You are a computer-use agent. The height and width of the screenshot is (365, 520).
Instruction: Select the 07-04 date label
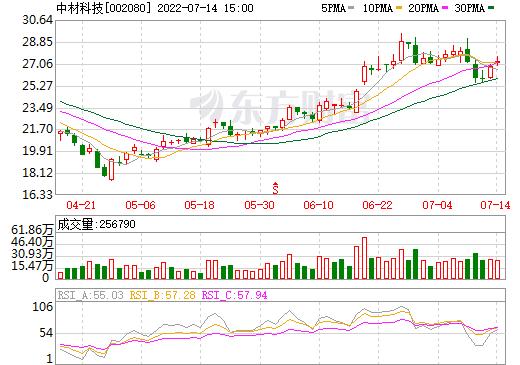tap(437, 205)
